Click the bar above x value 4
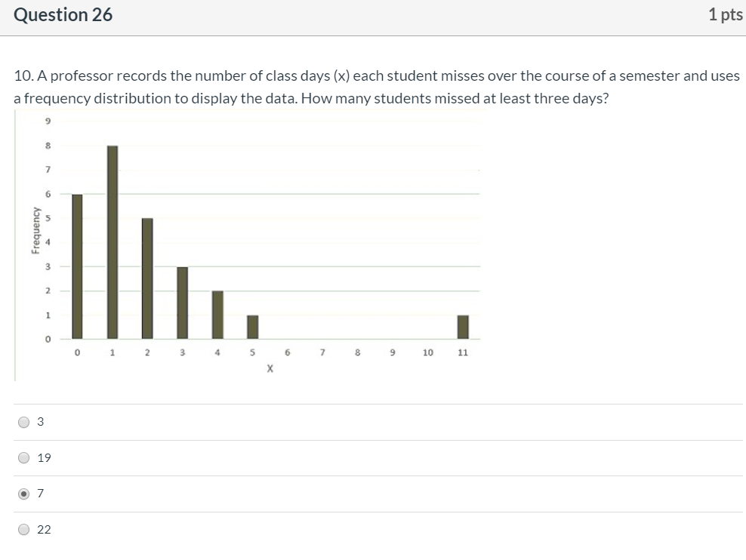 tap(217, 313)
